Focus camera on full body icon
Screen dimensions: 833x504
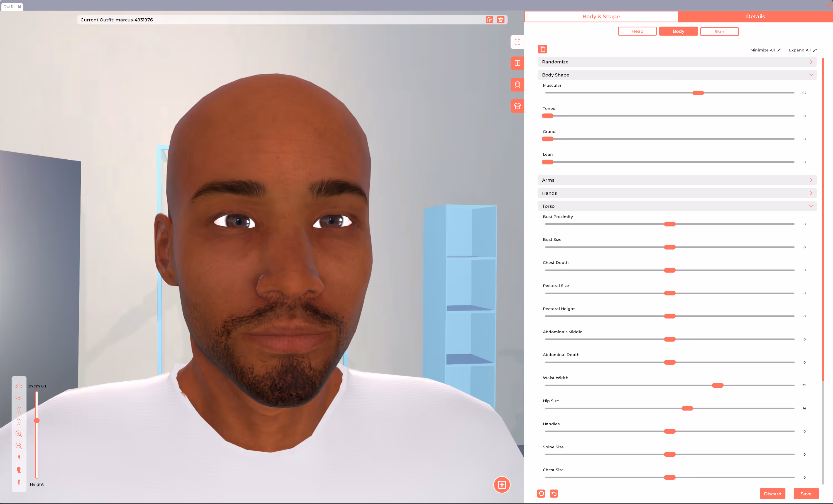(x=19, y=482)
